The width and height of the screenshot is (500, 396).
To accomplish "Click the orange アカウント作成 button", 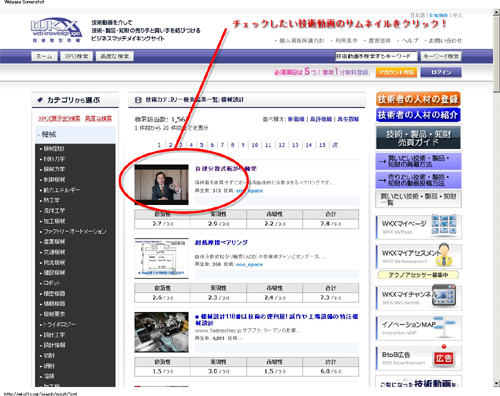I will click(x=396, y=72).
